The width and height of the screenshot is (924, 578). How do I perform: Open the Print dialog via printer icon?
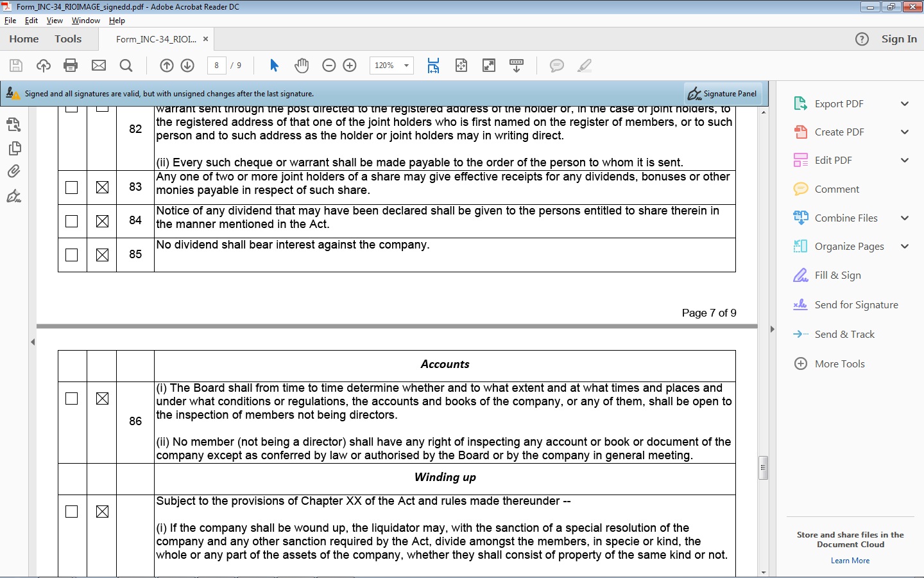pos(71,65)
